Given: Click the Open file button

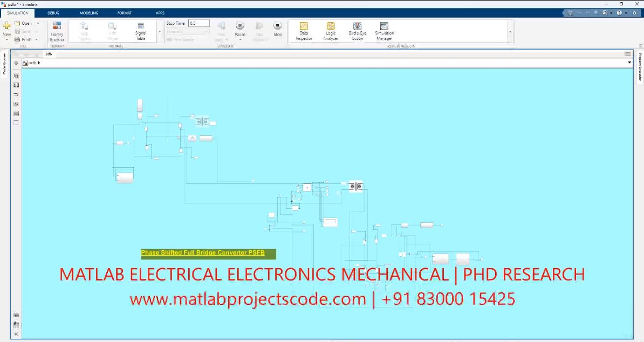Looking at the screenshot, I should [23, 23].
